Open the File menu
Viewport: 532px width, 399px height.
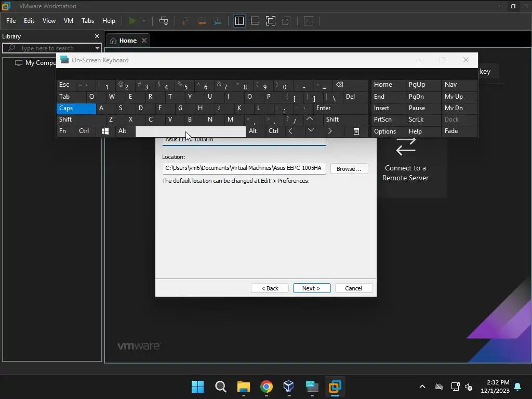pyautogui.click(x=11, y=21)
